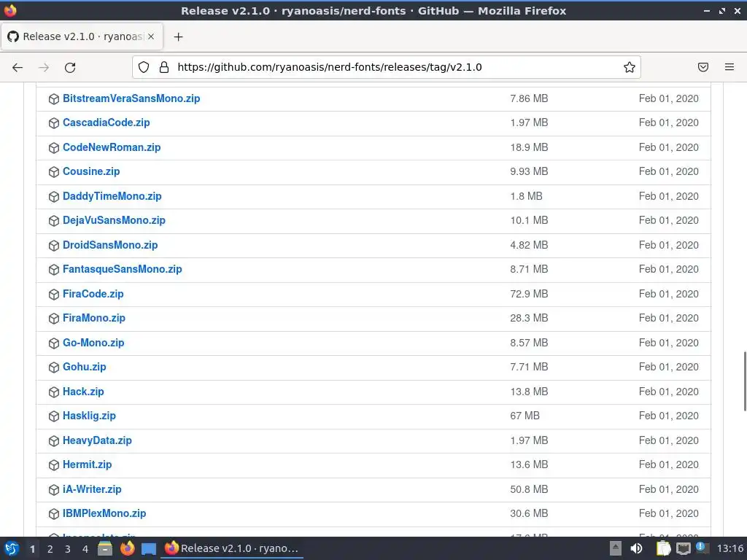Download DroidSansMono.zip

click(110, 245)
